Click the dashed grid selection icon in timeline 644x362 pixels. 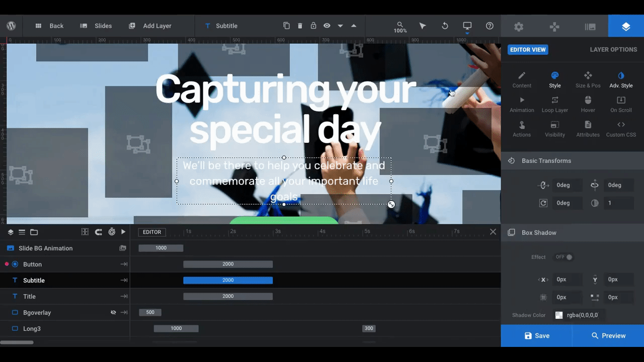[x=85, y=232]
